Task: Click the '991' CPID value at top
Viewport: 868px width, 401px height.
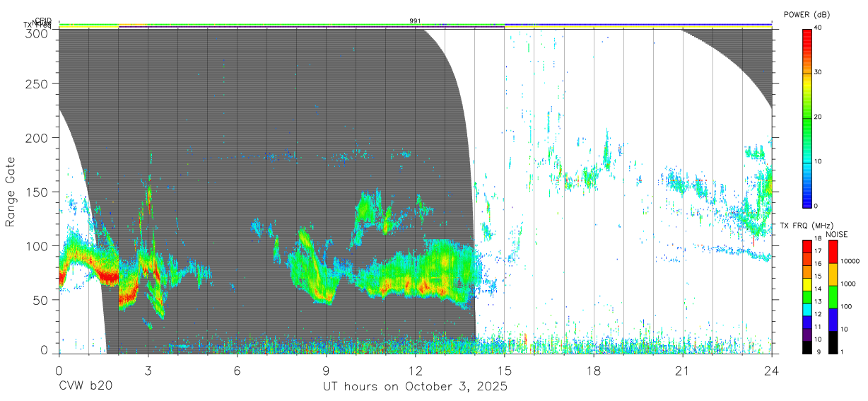Action: (415, 21)
